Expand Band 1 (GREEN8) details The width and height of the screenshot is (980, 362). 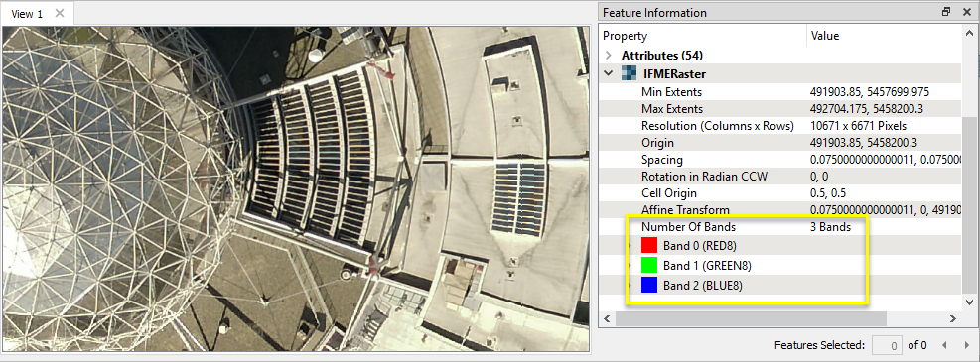tap(630, 266)
